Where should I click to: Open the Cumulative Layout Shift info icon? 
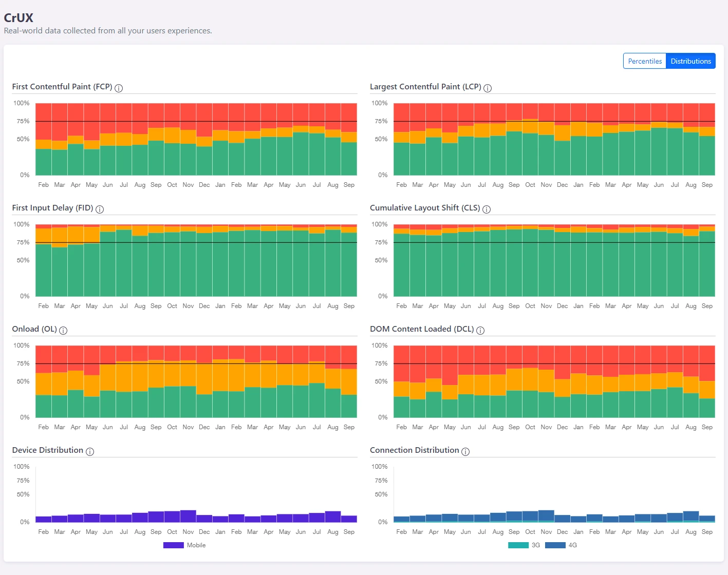(x=487, y=209)
